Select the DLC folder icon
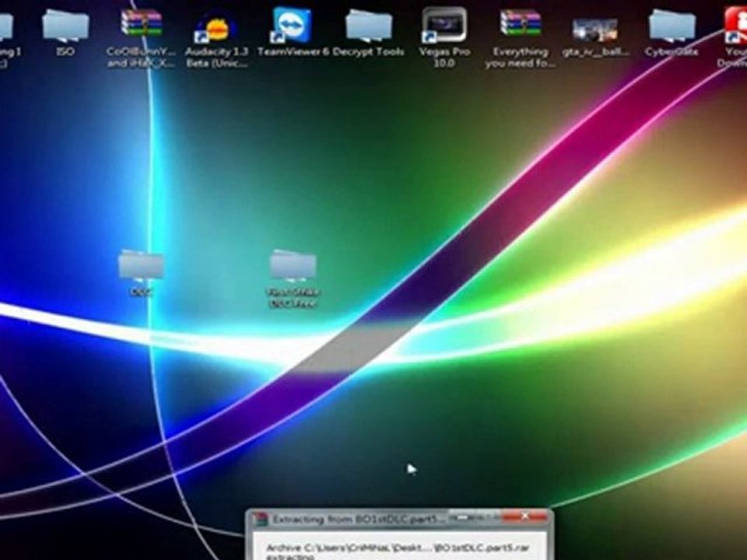This screenshot has height=560, width=747. pos(141,266)
